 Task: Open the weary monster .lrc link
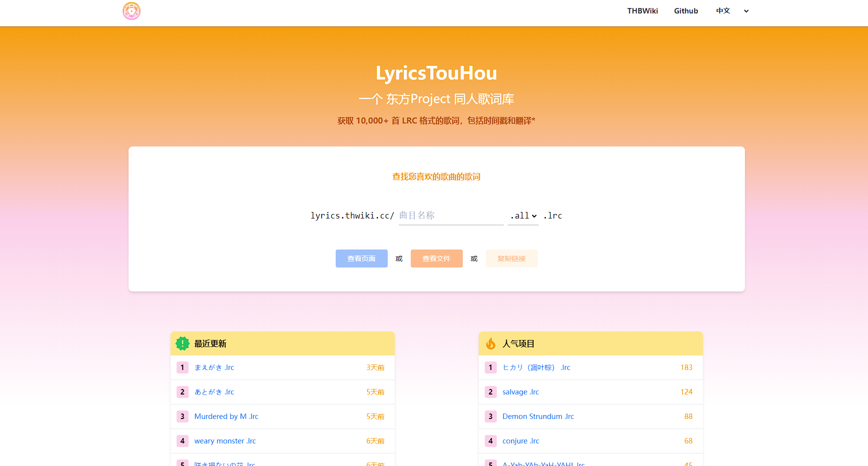[x=225, y=441]
